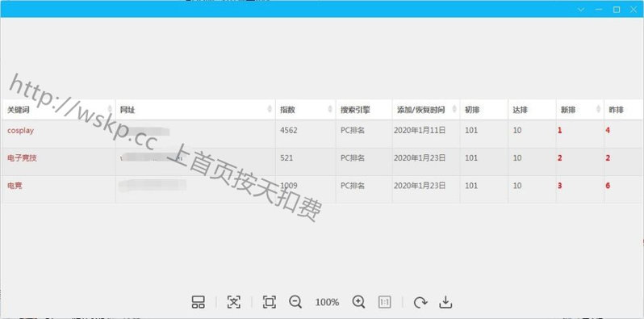
Task: Maximize the viewer window
Action: pos(616,10)
